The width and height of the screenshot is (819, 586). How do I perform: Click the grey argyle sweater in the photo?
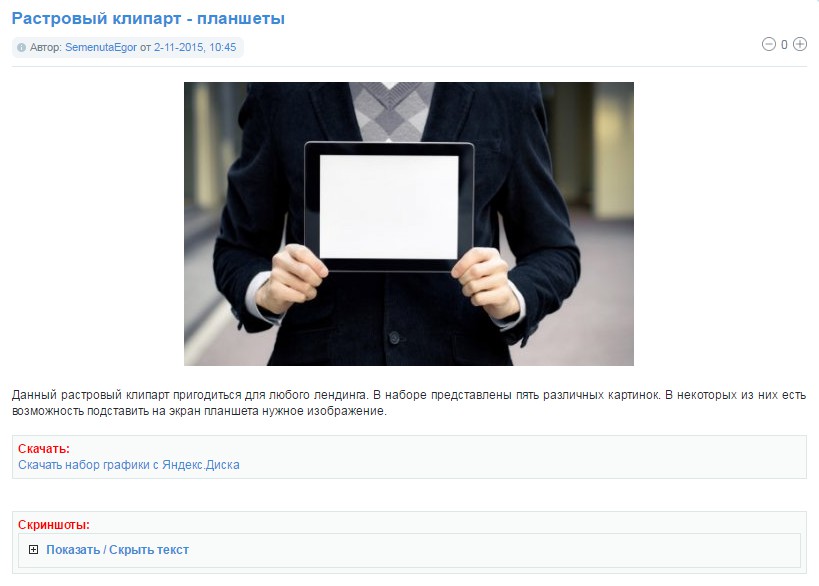[x=391, y=111]
